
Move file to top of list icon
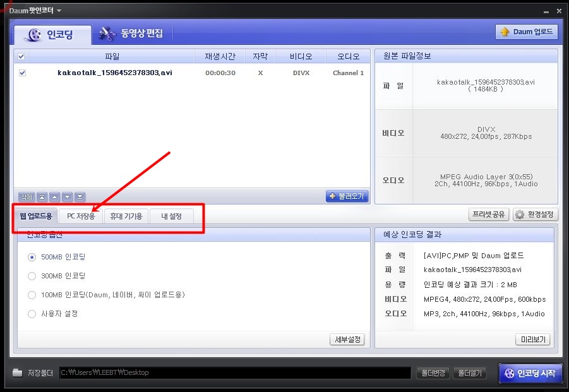[x=42, y=197]
